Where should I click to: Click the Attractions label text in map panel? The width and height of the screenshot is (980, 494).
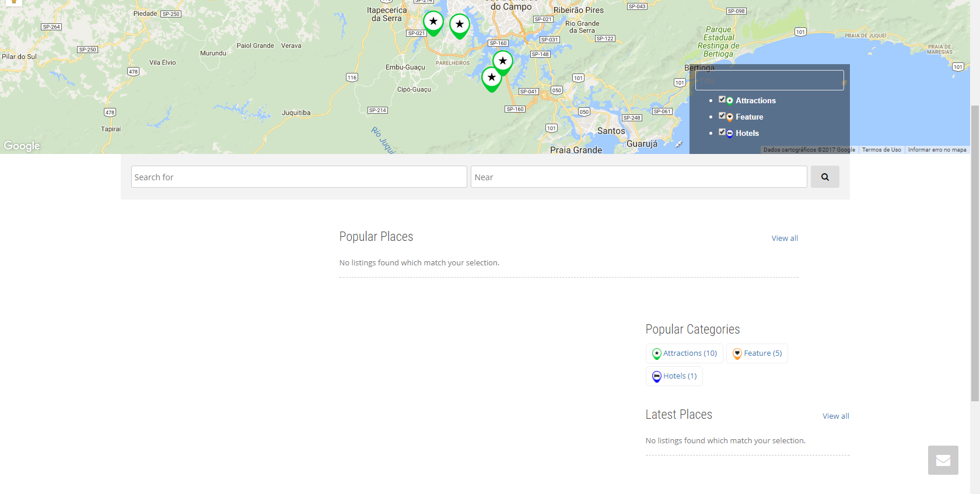755,101
